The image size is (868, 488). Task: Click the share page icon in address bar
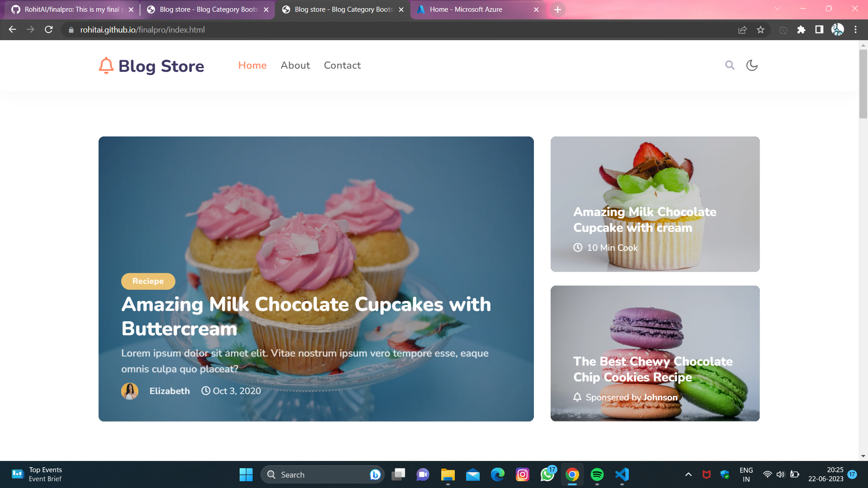742,30
